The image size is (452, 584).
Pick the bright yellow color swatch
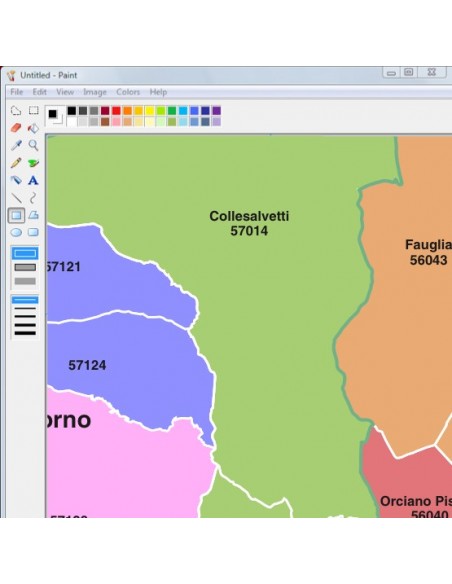coord(150,111)
